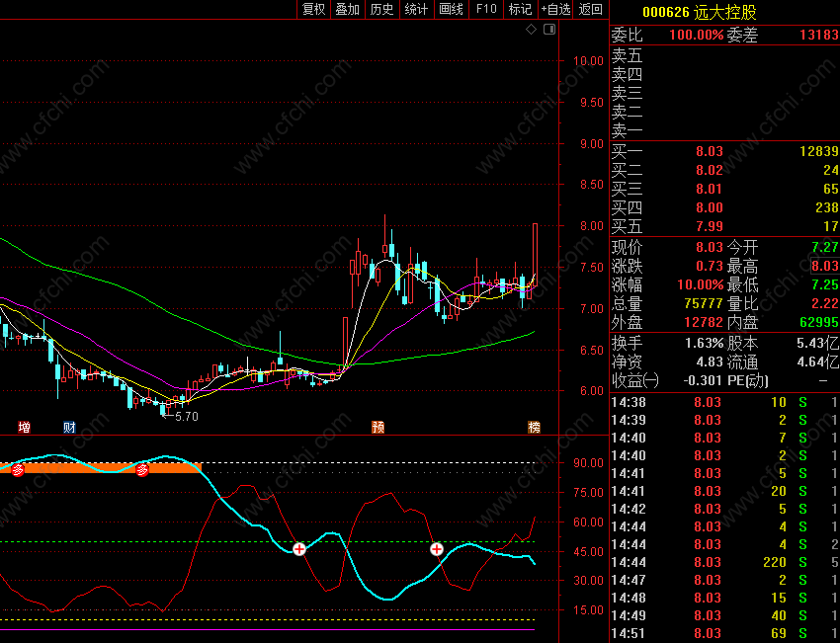Toggle the side panel layout icon

[x=549, y=30]
